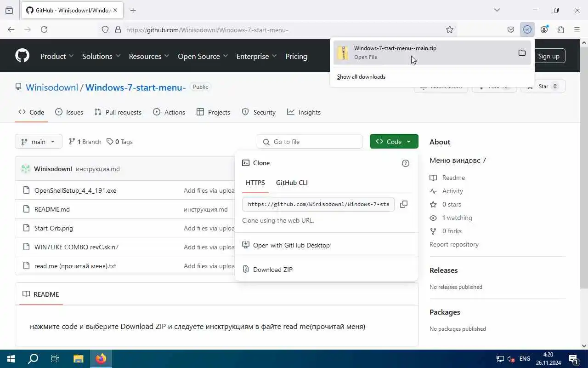The image size is (588, 368).
Task: Expand Solutions navigation dropdown
Action: coord(102,56)
